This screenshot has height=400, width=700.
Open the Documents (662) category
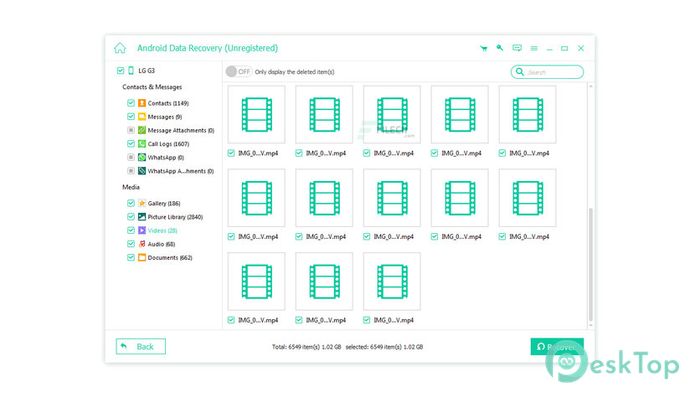tap(170, 258)
